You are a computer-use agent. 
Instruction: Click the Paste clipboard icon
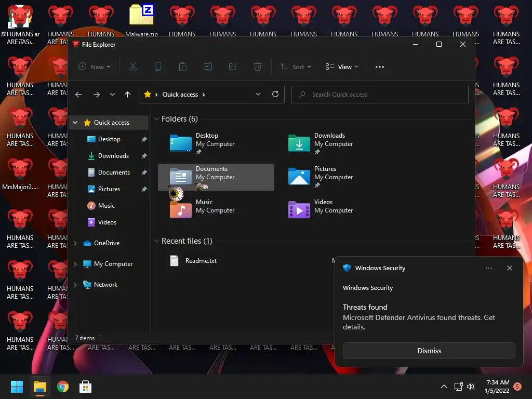pyautogui.click(x=182, y=66)
